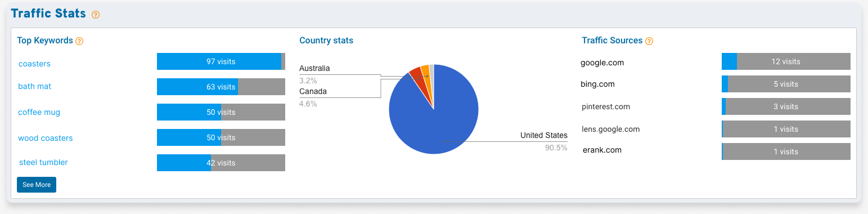Click the google.com traffic source
The image size is (868, 214).
click(x=602, y=63)
